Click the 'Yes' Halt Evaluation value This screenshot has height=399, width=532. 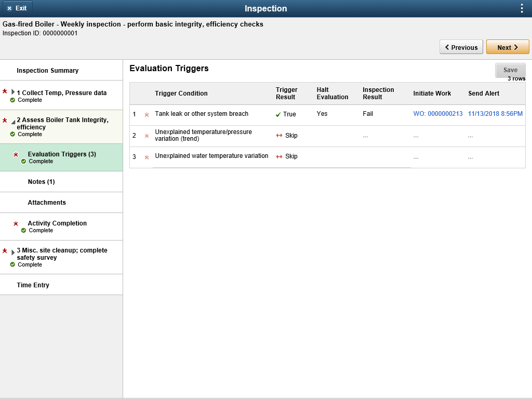click(x=322, y=114)
